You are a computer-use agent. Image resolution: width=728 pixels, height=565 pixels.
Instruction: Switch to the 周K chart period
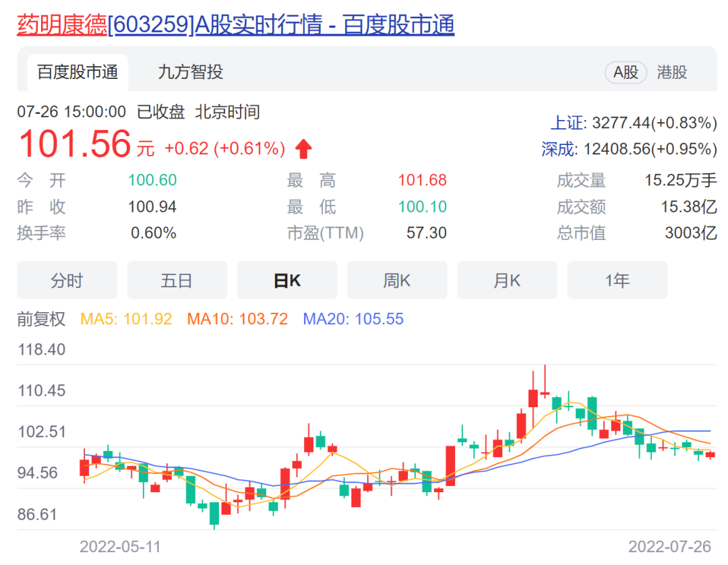click(397, 280)
